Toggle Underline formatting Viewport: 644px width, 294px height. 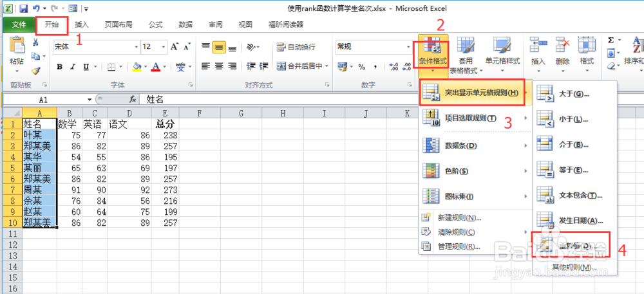[86, 66]
